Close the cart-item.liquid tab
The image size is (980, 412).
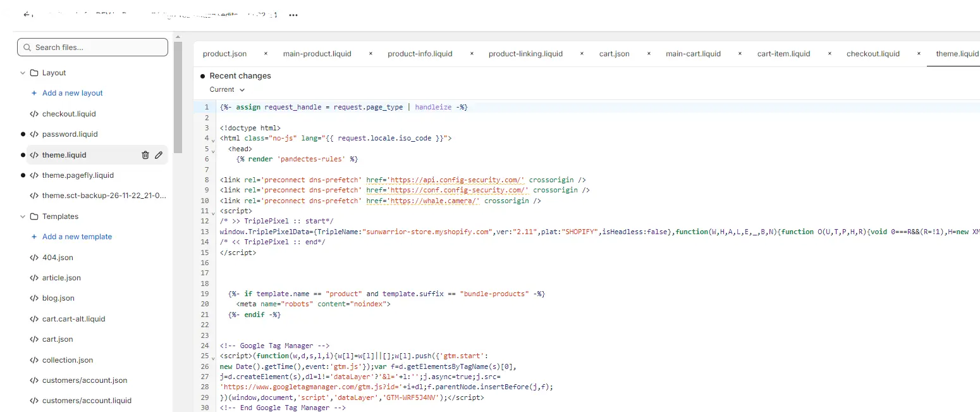point(830,54)
